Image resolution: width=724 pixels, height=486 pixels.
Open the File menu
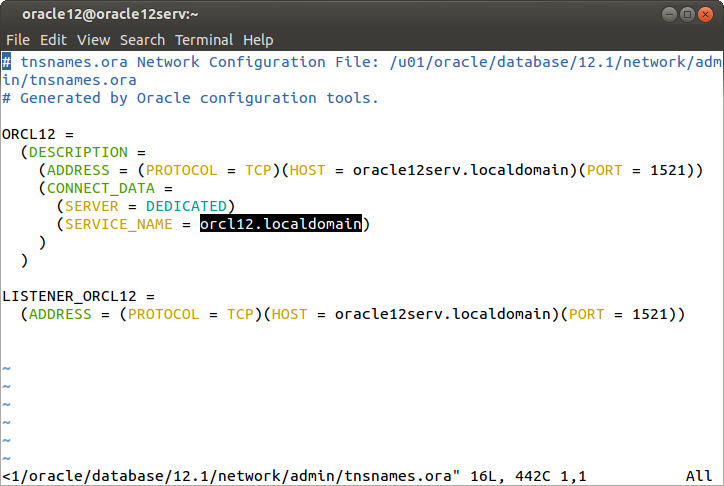point(18,40)
